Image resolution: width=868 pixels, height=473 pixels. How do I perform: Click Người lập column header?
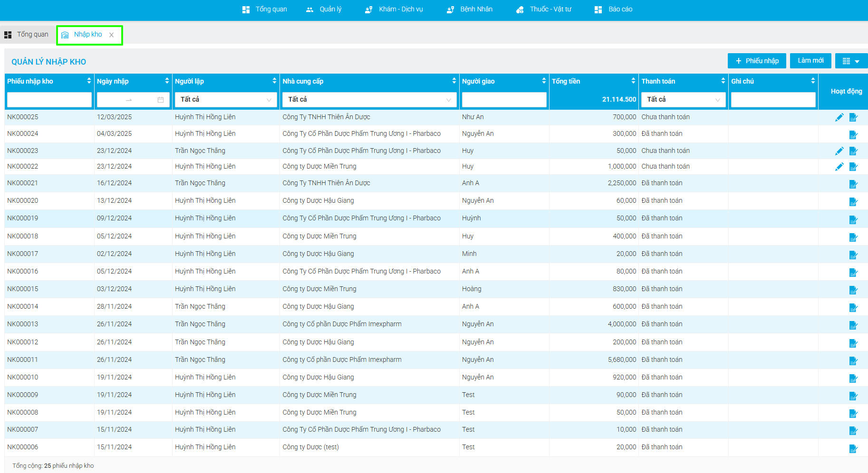coord(189,81)
